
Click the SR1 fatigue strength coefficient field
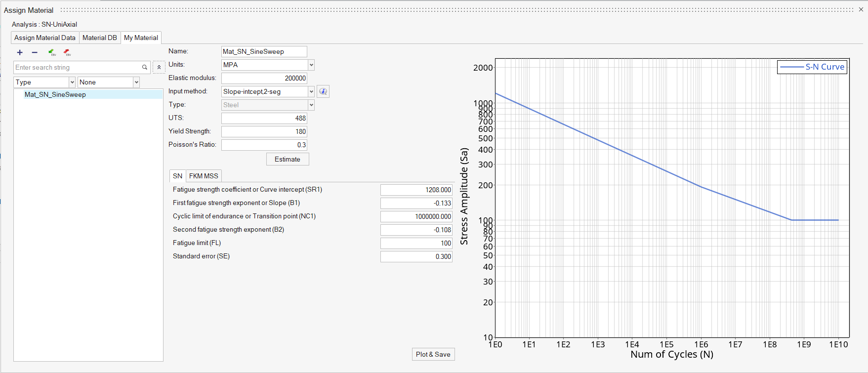416,190
